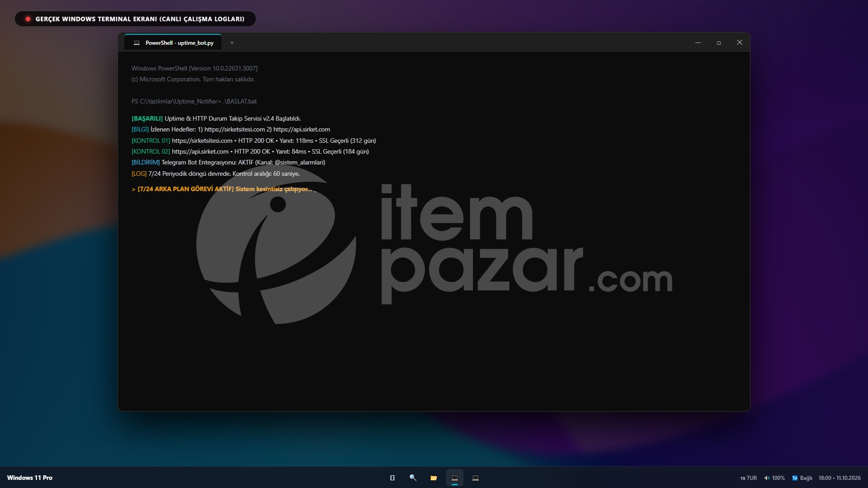Viewport: 868px width, 488px height.
Task: Click the TUR language indicator
Action: click(748, 478)
